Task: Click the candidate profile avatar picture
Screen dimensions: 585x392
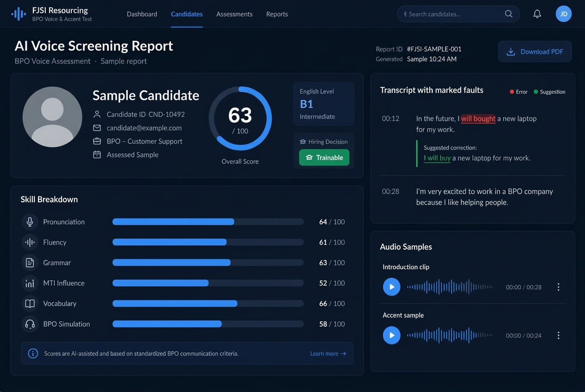Action: pyautogui.click(x=52, y=117)
